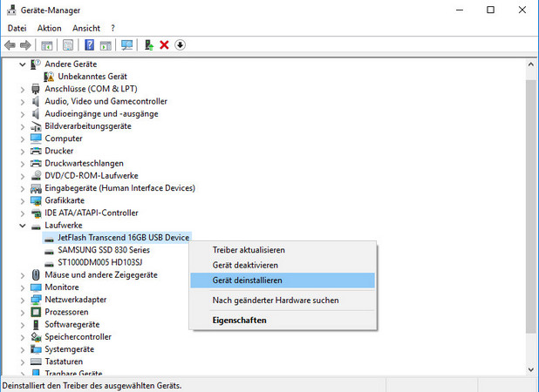
Task: Open the ? help menu
Action: point(113,28)
